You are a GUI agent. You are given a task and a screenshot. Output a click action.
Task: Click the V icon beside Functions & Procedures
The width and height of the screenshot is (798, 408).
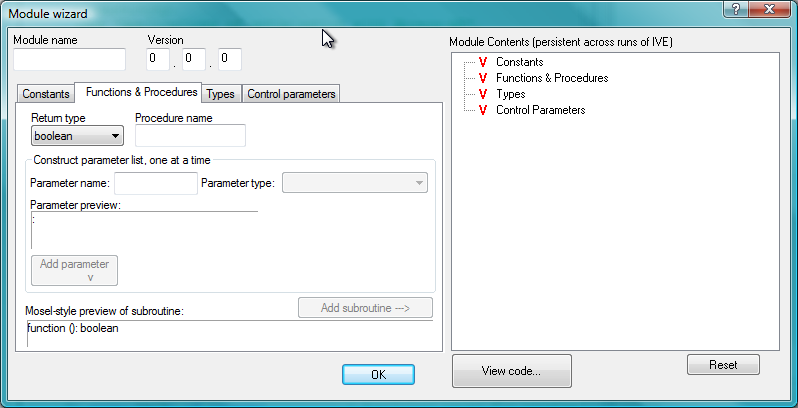pos(483,78)
